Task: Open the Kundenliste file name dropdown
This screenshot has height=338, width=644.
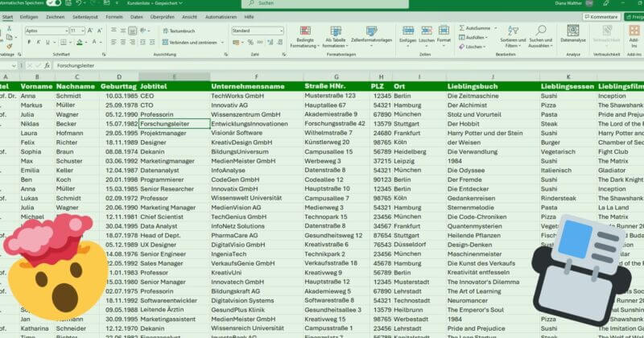Action: tap(155, 3)
